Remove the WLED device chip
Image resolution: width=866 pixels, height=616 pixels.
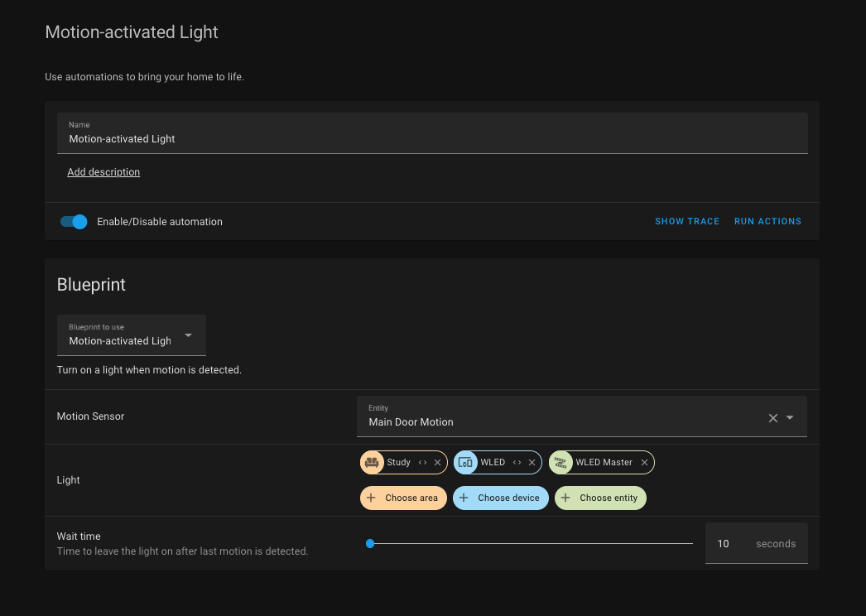coord(532,463)
